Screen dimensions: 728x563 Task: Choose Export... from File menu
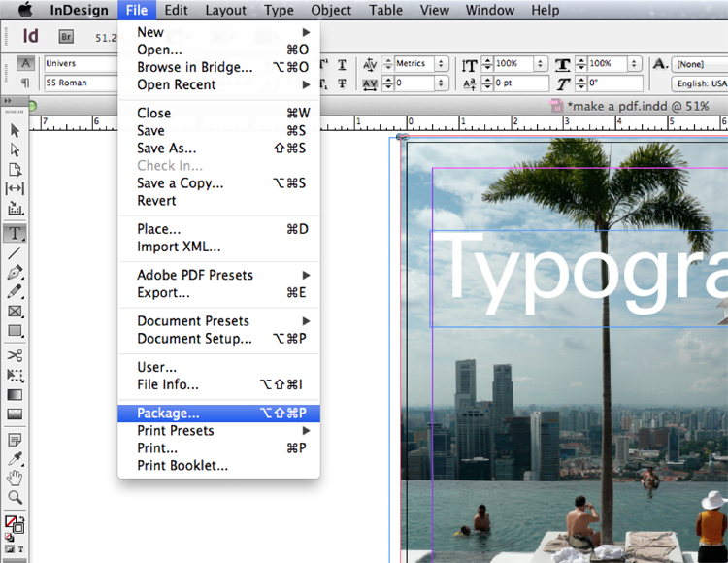click(218, 292)
